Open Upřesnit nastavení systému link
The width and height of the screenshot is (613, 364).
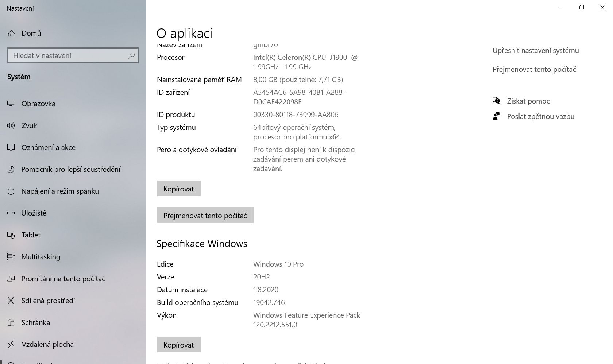pos(536,50)
